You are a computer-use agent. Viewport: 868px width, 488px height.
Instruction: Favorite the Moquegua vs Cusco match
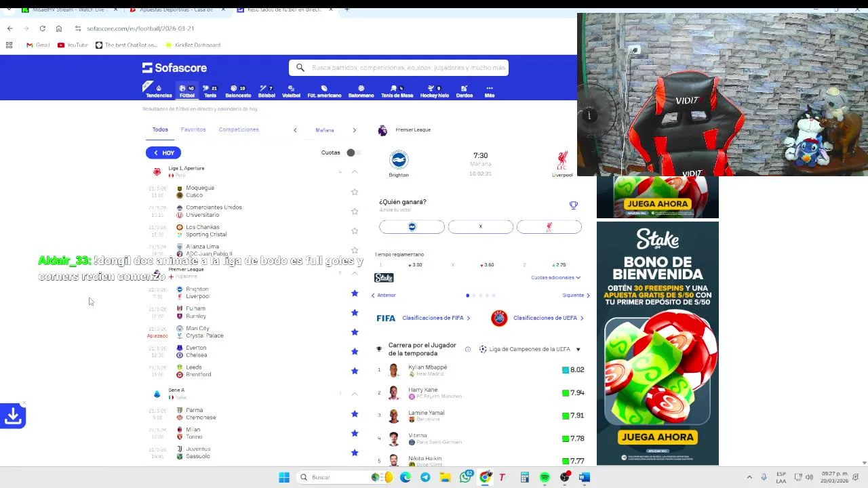pos(355,192)
